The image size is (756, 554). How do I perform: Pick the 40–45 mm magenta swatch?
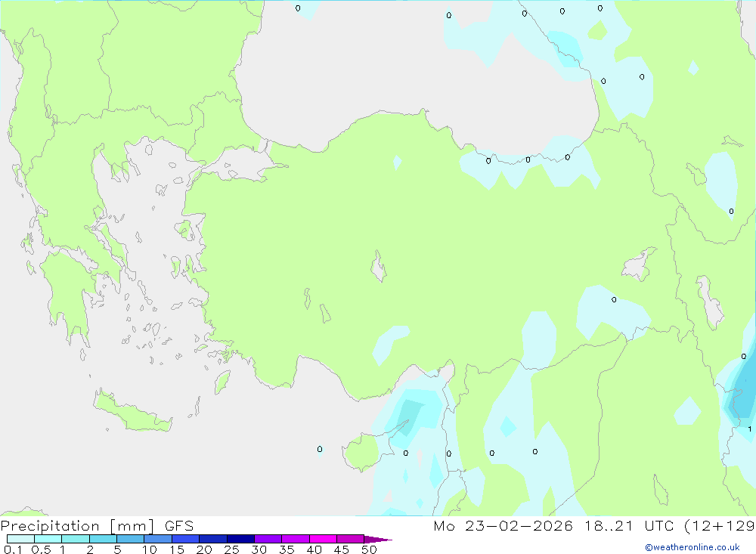coord(323,539)
